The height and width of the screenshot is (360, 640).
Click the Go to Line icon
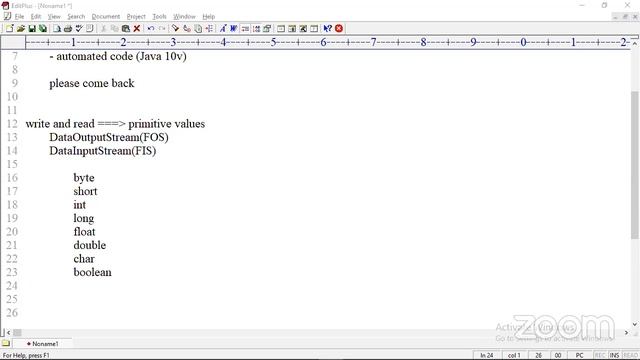pyautogui.click(x=209, y=29)
